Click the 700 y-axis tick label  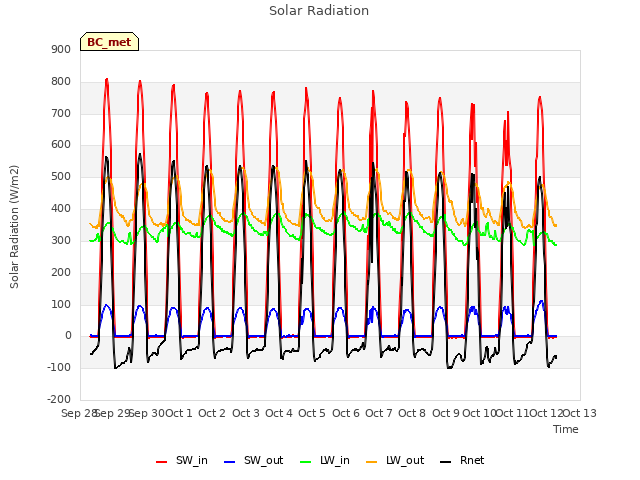point(61,113)
